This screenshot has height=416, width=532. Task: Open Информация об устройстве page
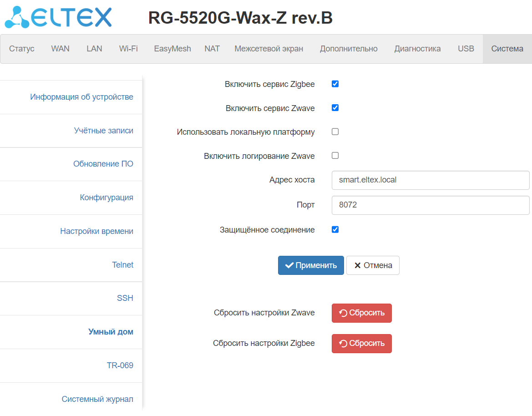[81, 97]
